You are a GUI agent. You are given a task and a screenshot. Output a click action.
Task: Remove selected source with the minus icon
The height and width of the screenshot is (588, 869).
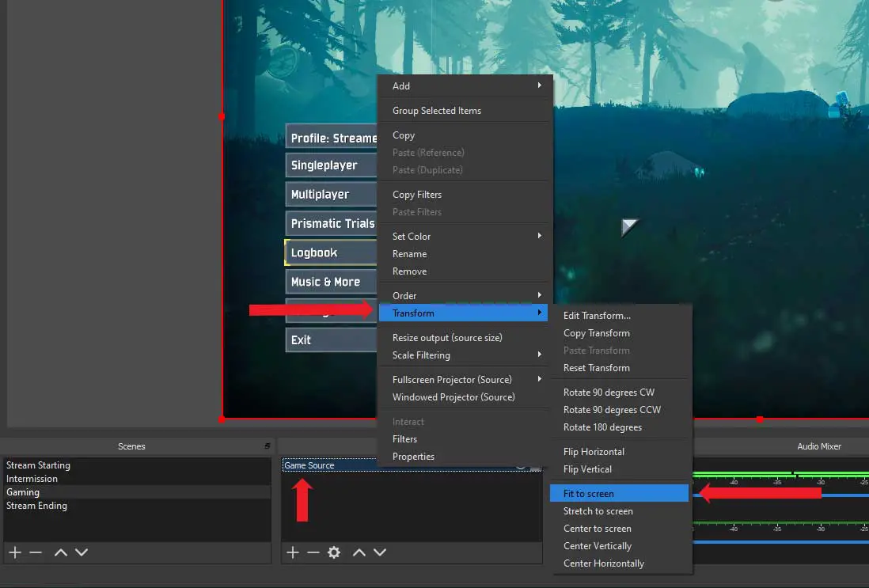pyautogui.click(x=313, y=552)
